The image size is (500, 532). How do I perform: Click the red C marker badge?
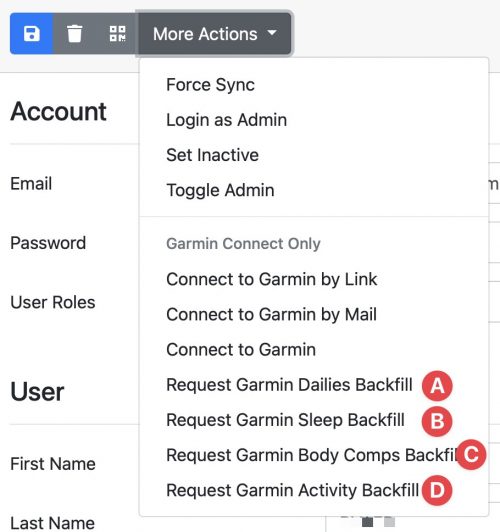point(471,455)
